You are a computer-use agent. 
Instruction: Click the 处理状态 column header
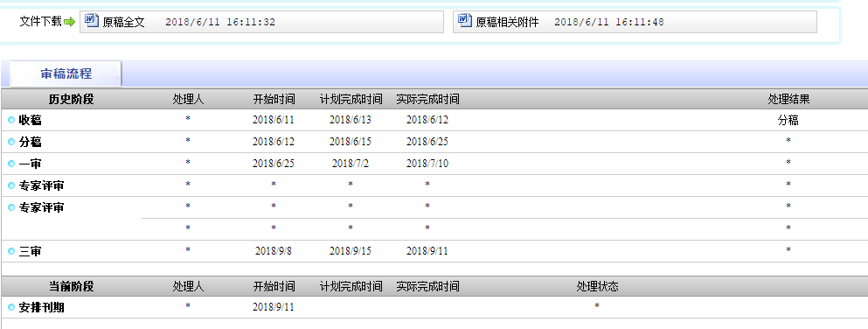click(x=597, y=286)
